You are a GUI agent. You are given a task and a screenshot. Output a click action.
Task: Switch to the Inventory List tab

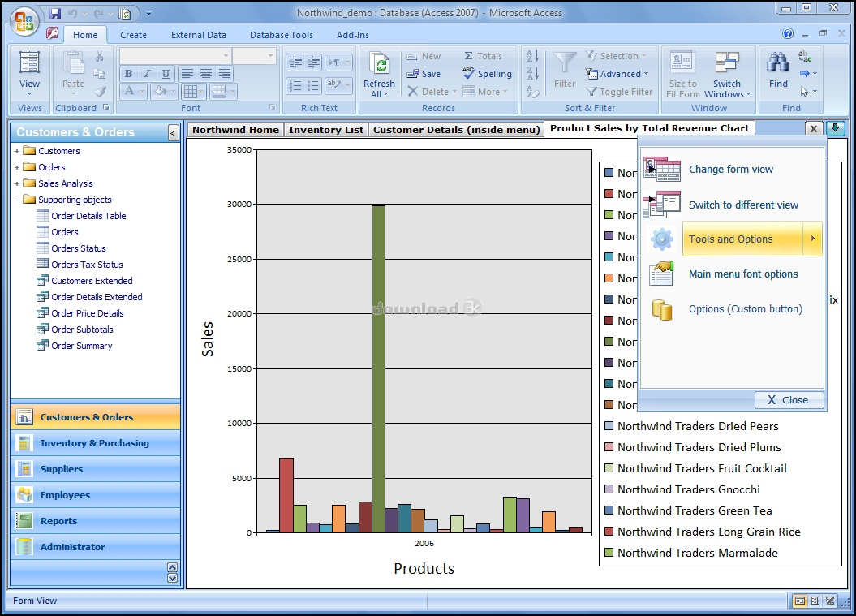[326, 129]
